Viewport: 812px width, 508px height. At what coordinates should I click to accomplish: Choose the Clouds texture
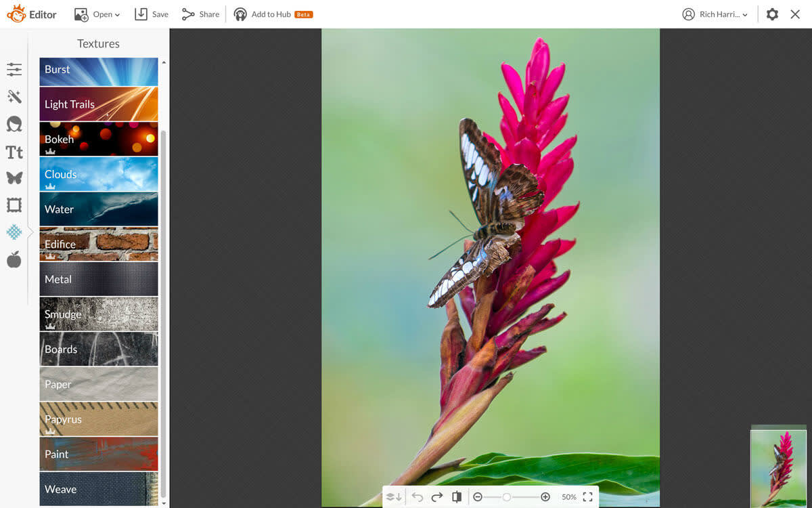click(x=99, y=174)
